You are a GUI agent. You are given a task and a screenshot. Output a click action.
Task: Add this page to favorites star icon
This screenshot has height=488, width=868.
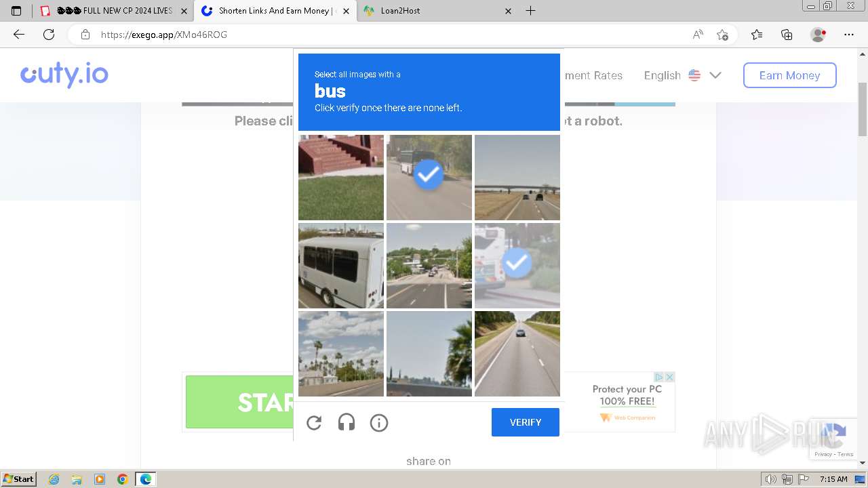[723, 35]
